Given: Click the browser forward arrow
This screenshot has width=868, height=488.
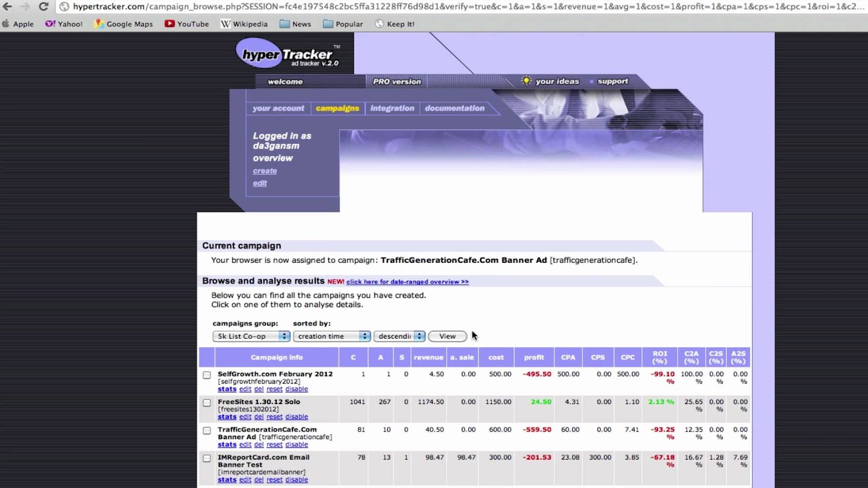Looking at the screenshot, I should pyautogui.click(x=25, y=7).
